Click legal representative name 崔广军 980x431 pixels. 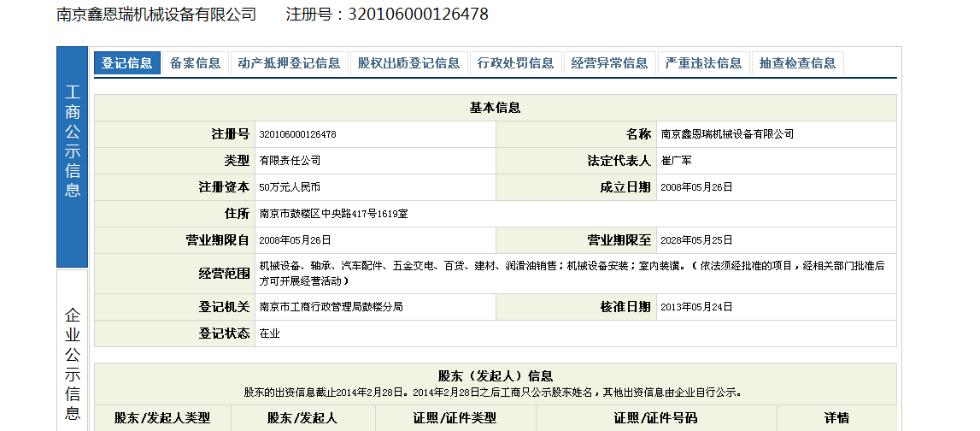(678, 161)
